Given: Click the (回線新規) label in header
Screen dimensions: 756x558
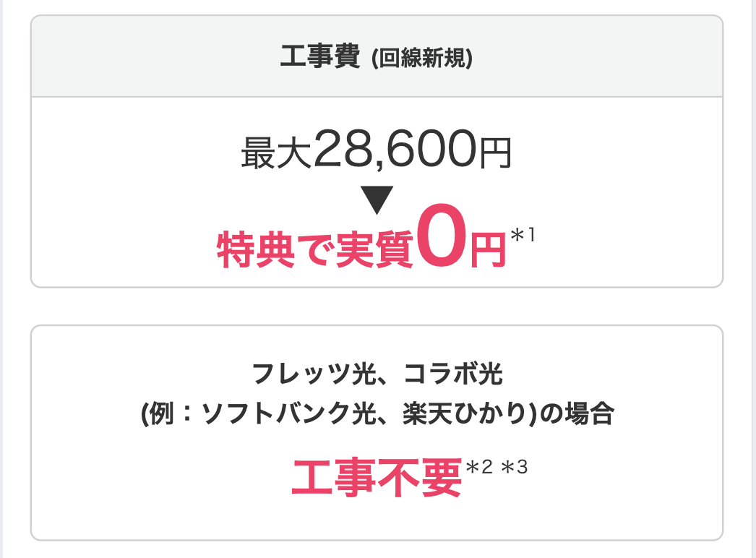Looking at the screenshot, I should [421, 58].
